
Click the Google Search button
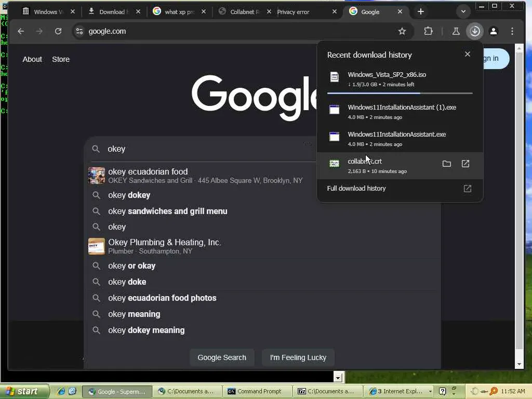(x=222, y=357)
